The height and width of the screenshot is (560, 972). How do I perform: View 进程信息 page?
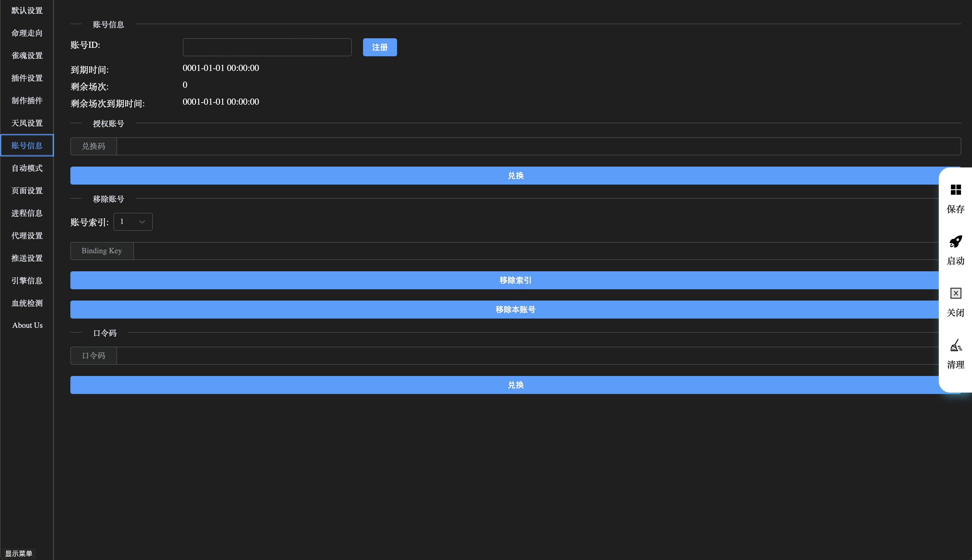[27, 213]
